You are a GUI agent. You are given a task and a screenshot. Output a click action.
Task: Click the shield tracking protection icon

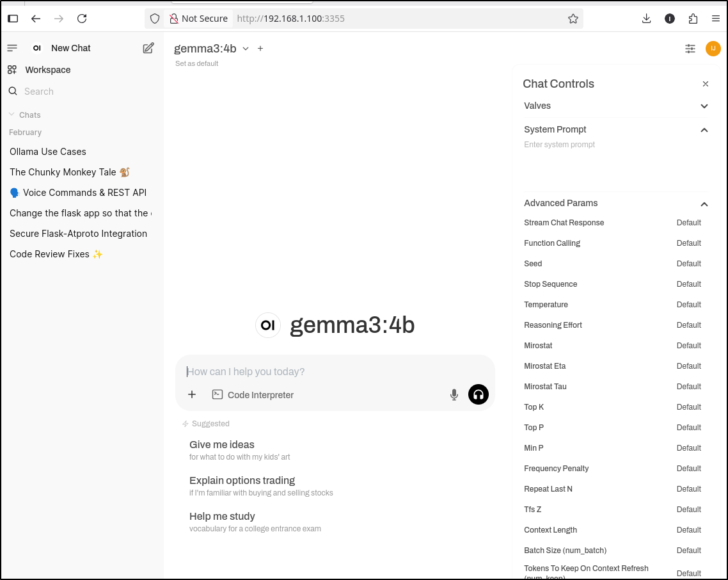click(x=155, y=19)
